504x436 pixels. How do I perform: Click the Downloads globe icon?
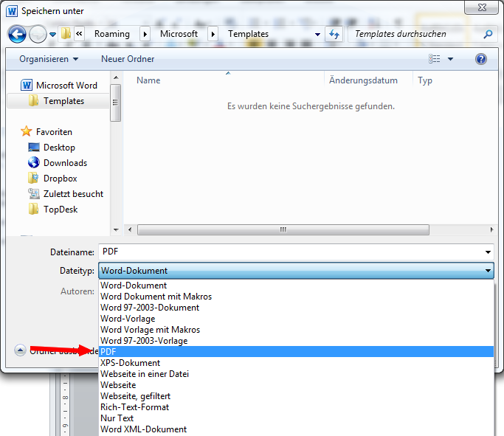pyautogui.click(x=34, y=162)
